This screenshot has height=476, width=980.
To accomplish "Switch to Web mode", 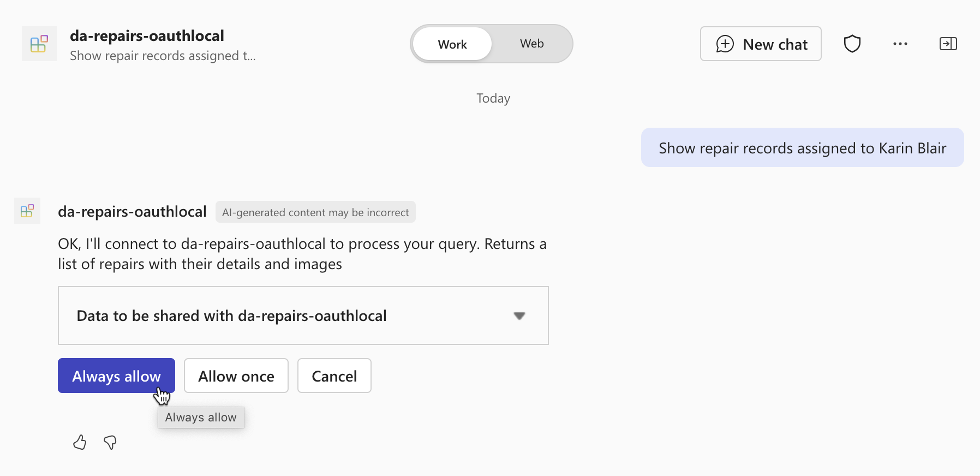I will (x=531, y=44).
